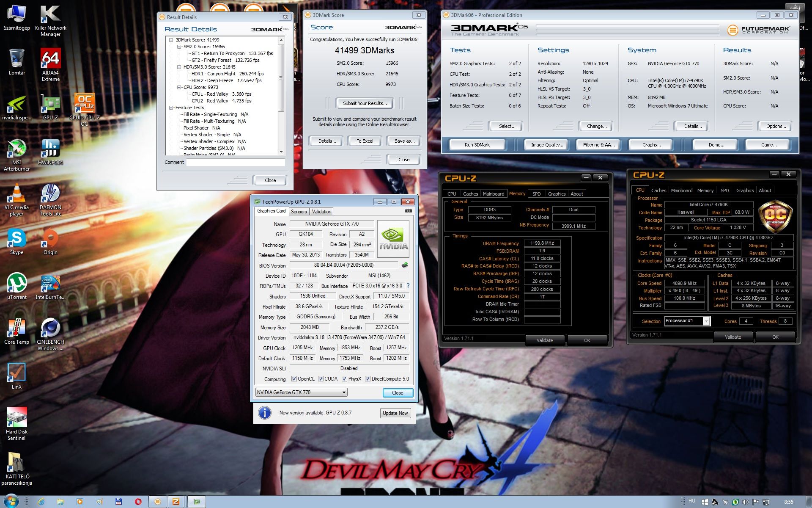
Task: Open the _KATI TELÓ parancsikonja folder icon
Action: tap(17, 469)
